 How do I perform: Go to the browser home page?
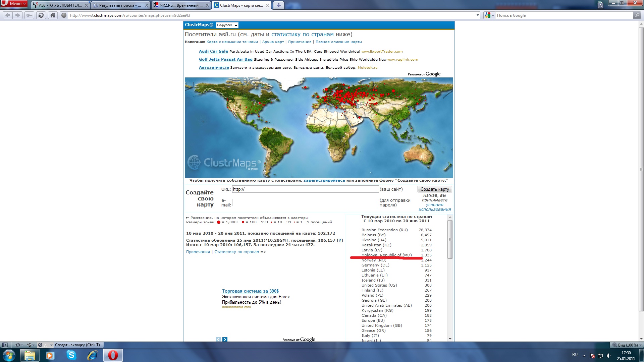[53, 15]
